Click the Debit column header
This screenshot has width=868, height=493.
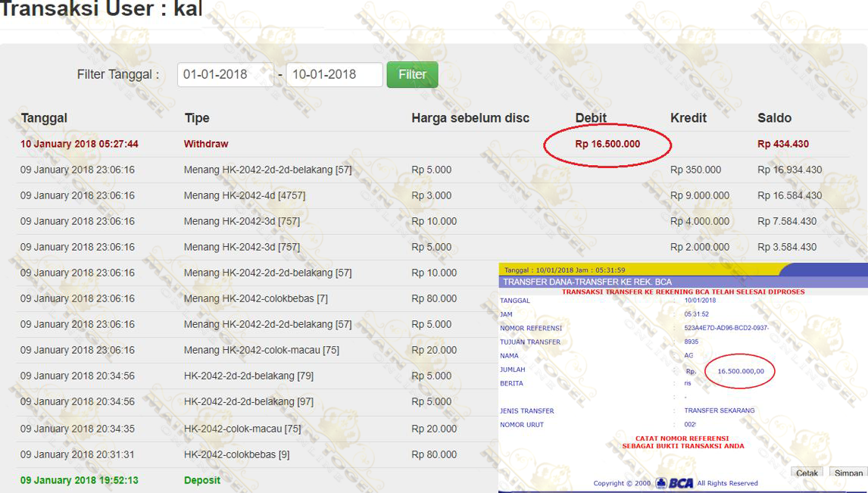[x=591, y=118]
